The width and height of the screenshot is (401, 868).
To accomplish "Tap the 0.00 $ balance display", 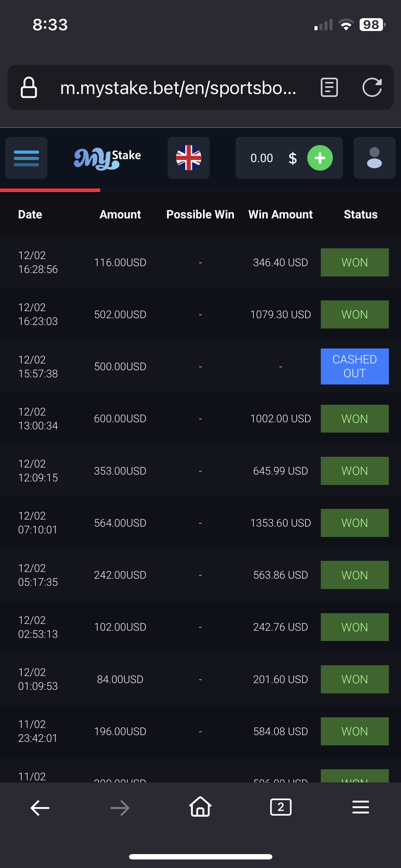I will pos(271,158).
